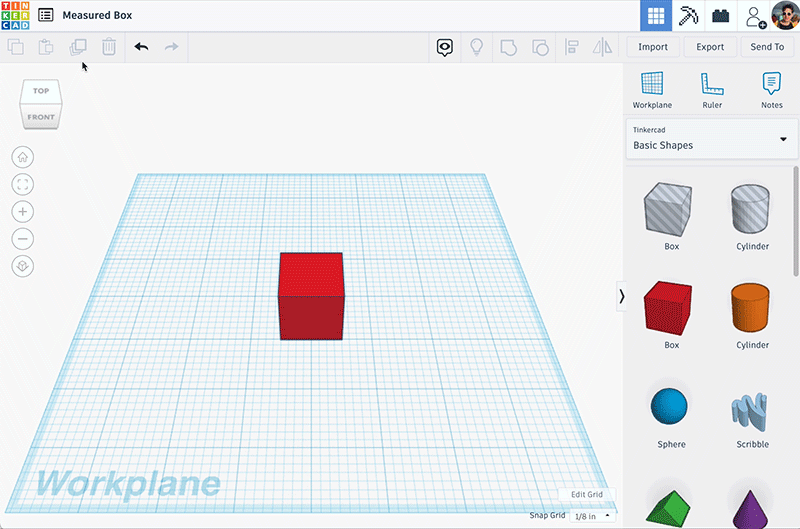The height and width of the screenshot is (529, 800).
Task: Zoom in with the plus icon
Action: click(x=22, y=212)
